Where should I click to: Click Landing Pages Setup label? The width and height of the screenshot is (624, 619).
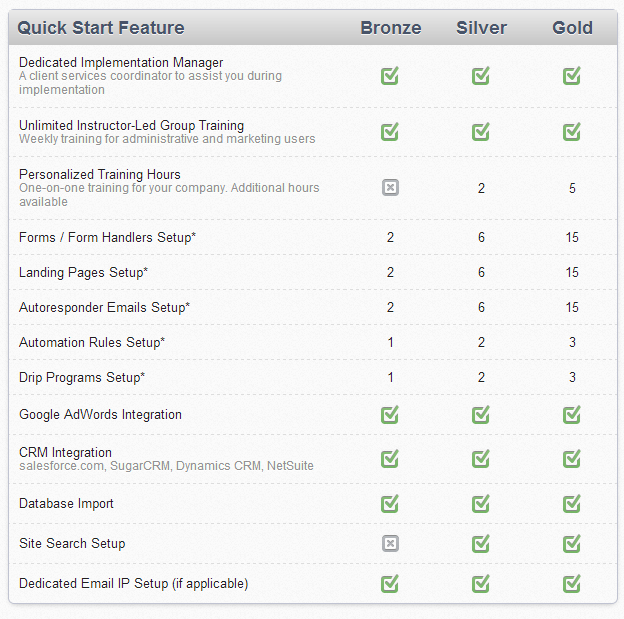pos(84,272)
